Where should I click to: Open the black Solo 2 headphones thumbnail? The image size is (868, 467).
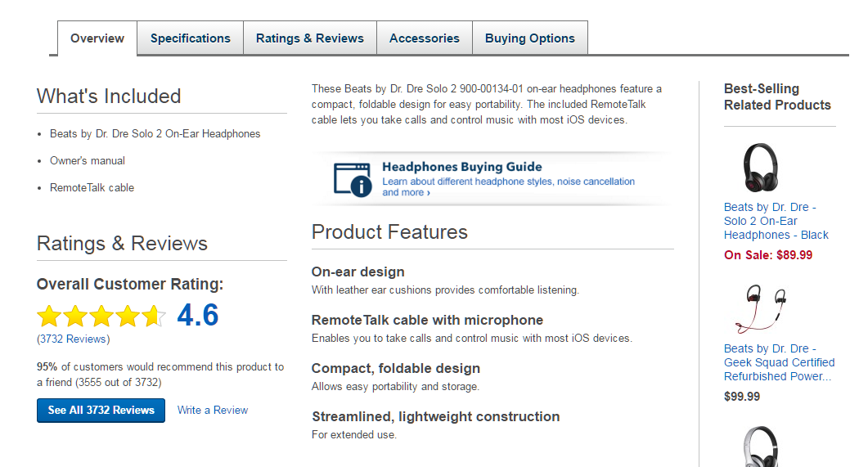(759, 168)
